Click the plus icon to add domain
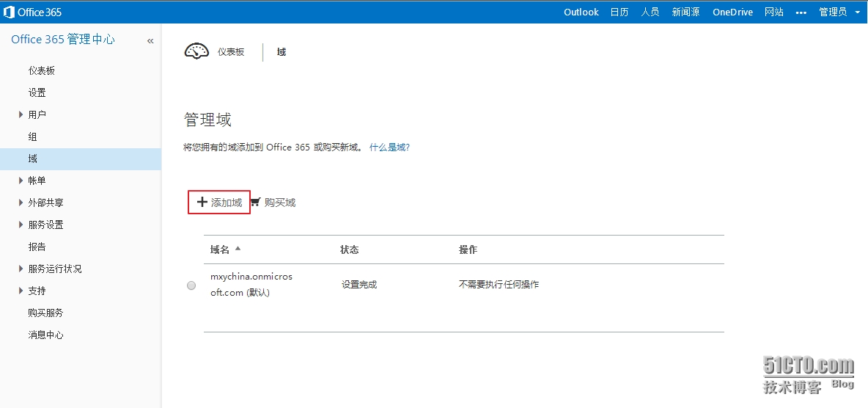This screenshot has height=408, width=868. [202, 203]
